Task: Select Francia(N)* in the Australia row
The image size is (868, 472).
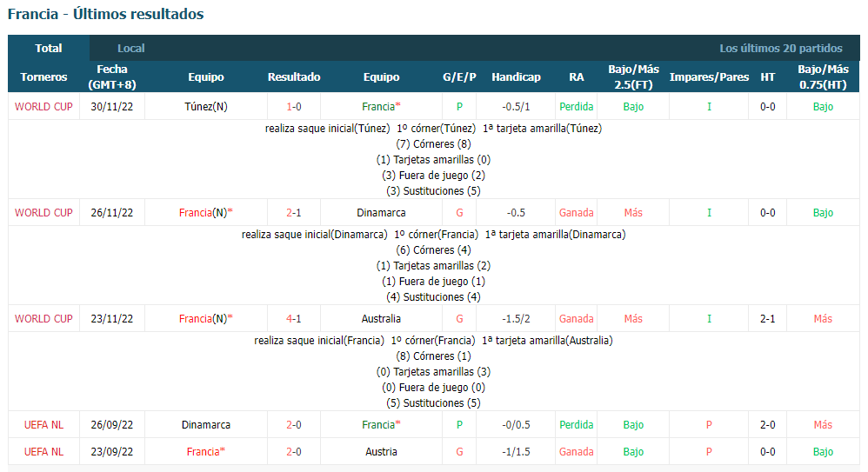Action: point(206,319)
